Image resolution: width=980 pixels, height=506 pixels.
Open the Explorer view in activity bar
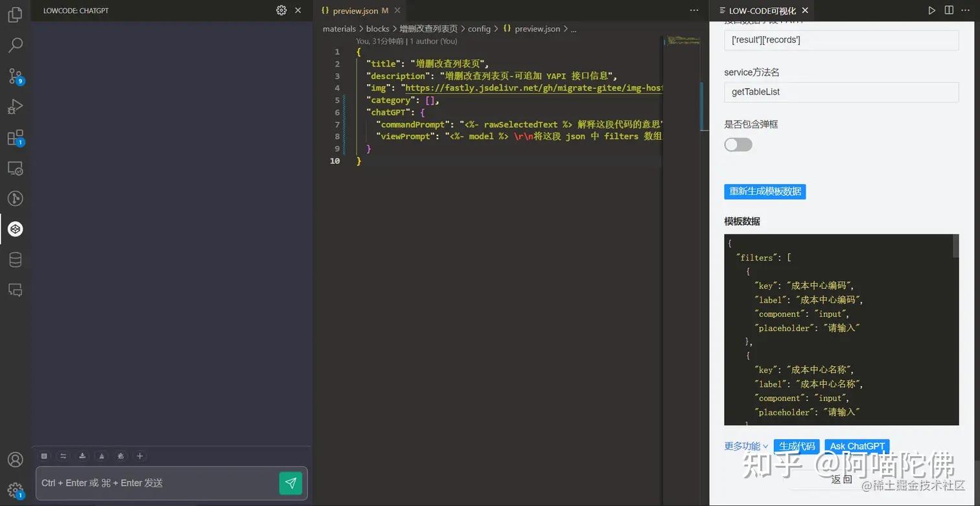(15, 14)
